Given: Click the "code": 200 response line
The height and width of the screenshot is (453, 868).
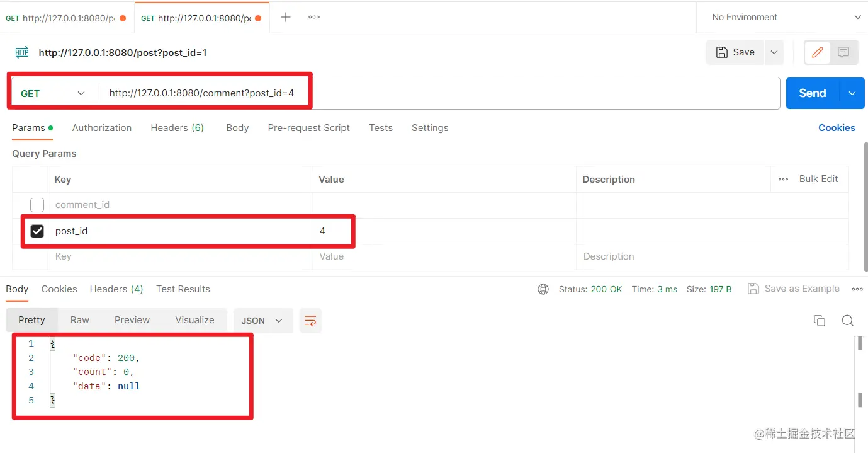Looking at the screenshot, I should [106, 358].
